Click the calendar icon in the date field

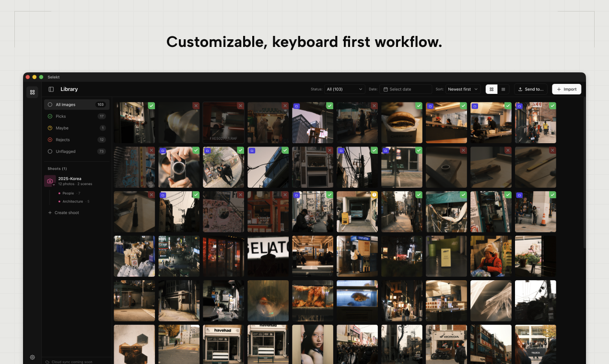tap(386, 89)
